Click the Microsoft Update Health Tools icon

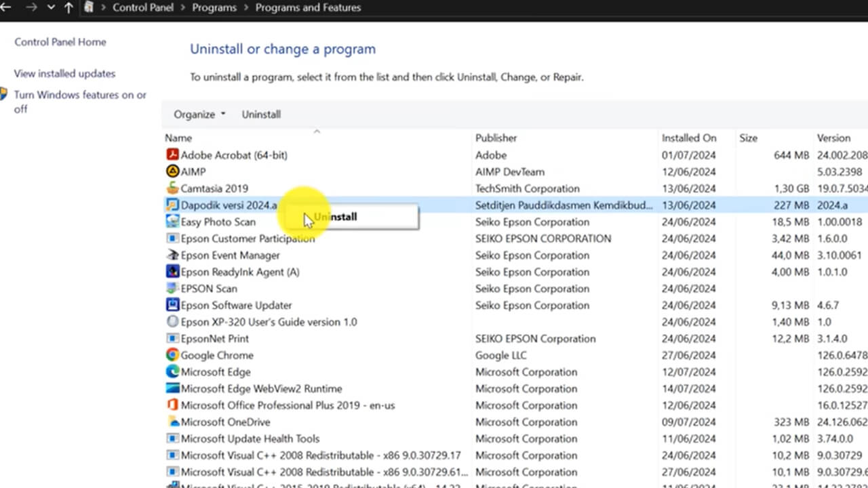pos(172,439)
